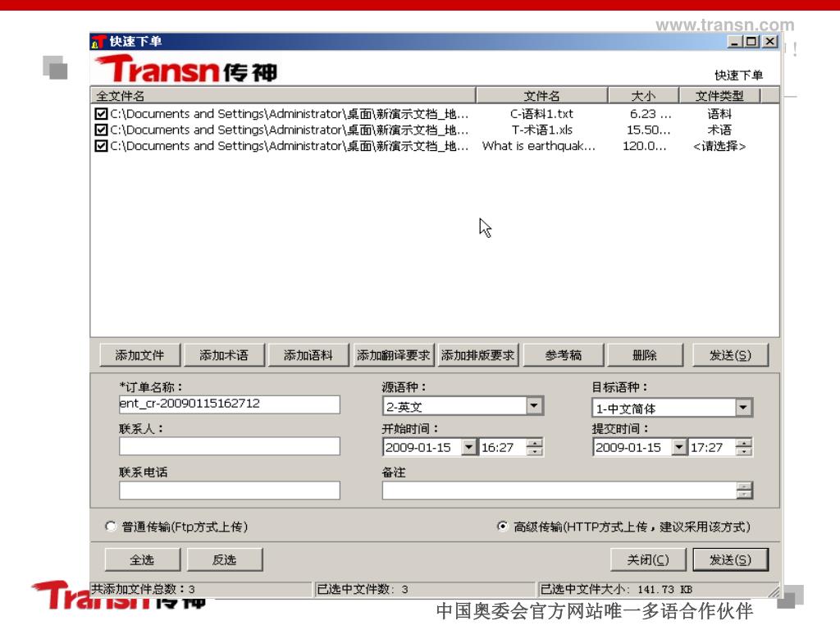This screenshot has width=840, height=630.
Task: Click the 联系人 contact input field
Action: (230, 446)
